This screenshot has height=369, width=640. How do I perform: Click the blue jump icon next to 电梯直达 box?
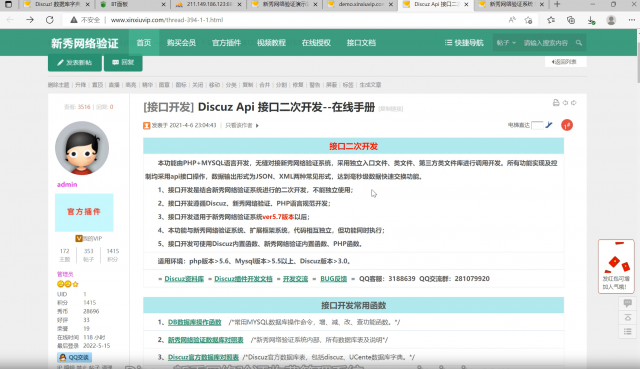tap(549, 125)
